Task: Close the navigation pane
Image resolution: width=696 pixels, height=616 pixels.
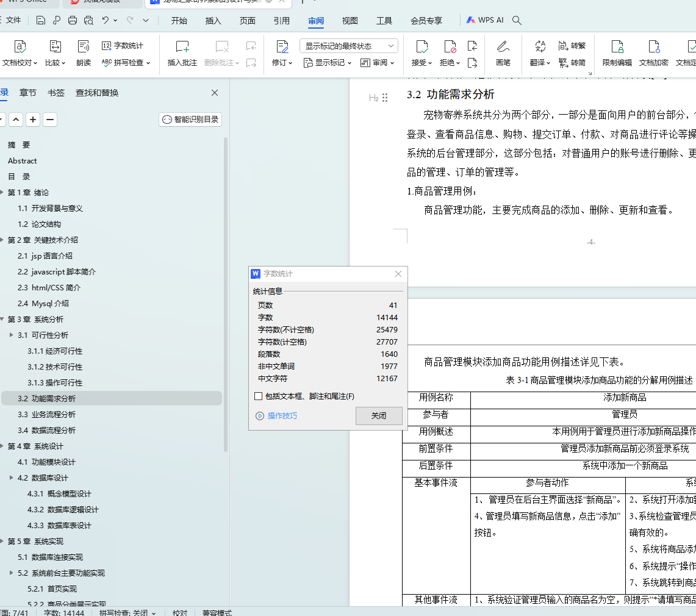Action: pos(215,93)
